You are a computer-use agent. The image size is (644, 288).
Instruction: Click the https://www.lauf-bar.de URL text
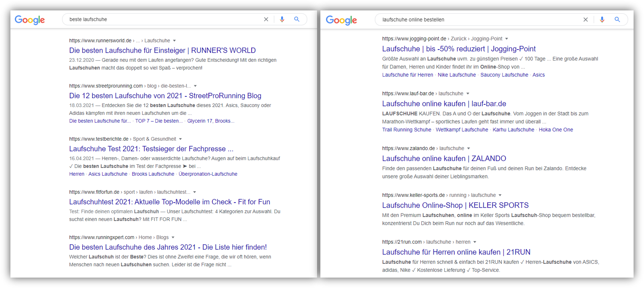pos(408,93)
